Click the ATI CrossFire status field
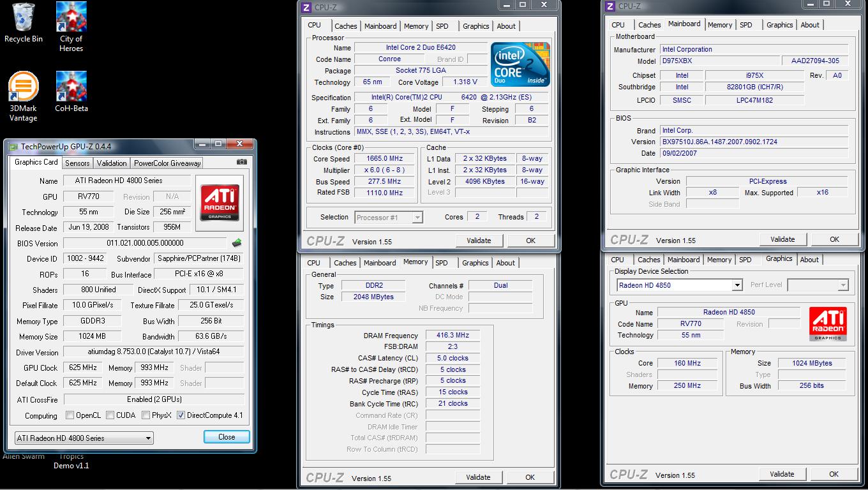 pos(154,399)
